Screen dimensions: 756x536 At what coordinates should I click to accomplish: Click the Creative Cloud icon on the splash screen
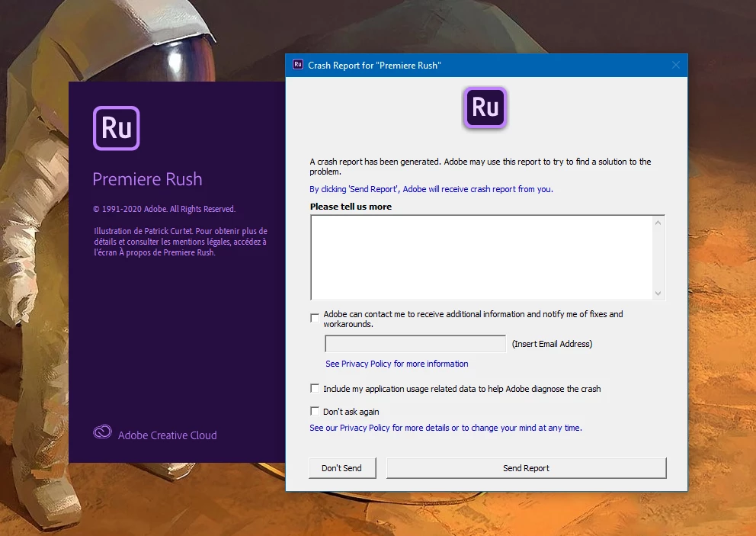pos(102,432)
